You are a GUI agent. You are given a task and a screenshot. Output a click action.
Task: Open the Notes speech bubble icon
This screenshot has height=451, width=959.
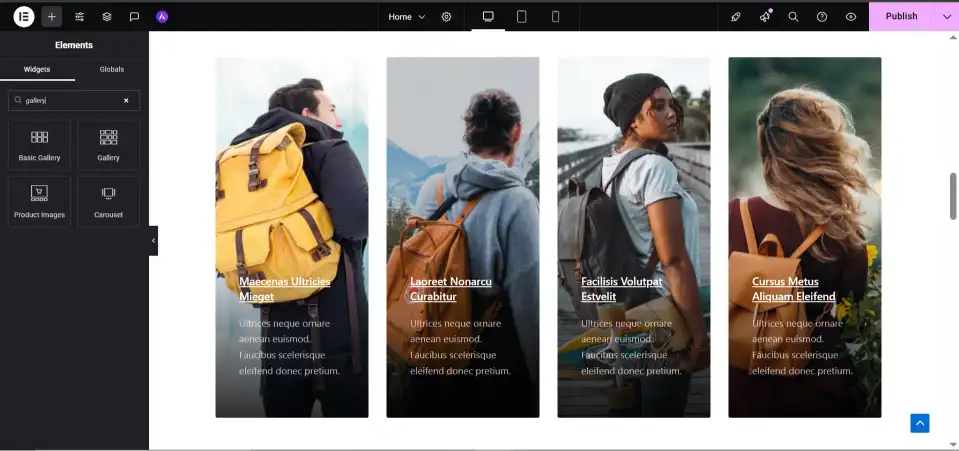click(x=134, y=16)
